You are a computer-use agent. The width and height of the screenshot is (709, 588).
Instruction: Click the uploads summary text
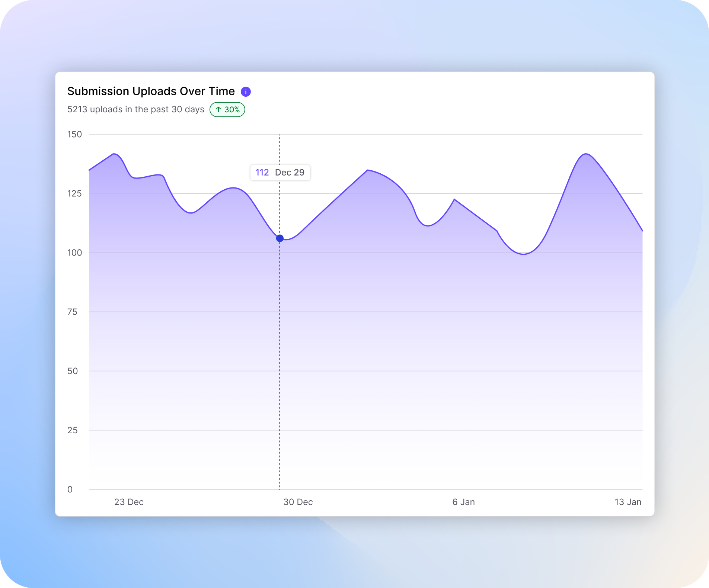pyautogui.click(x=135, y=109)
